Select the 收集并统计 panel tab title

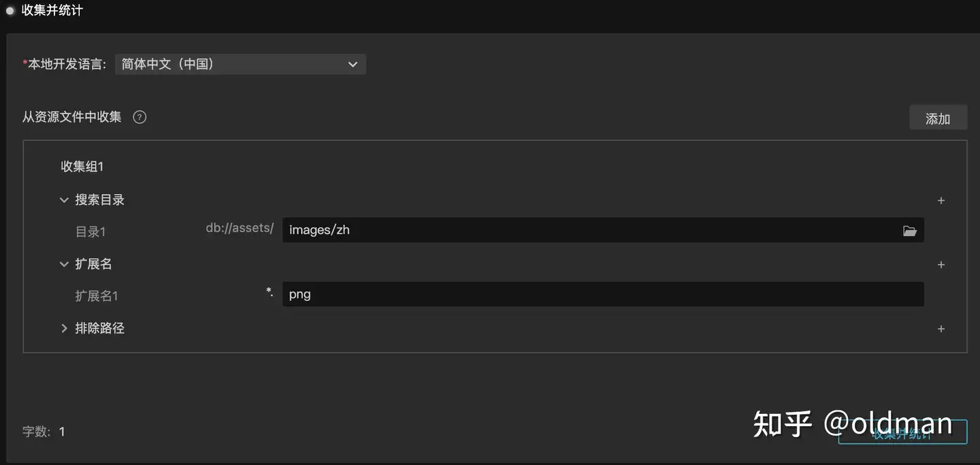[x=52, y=11]
